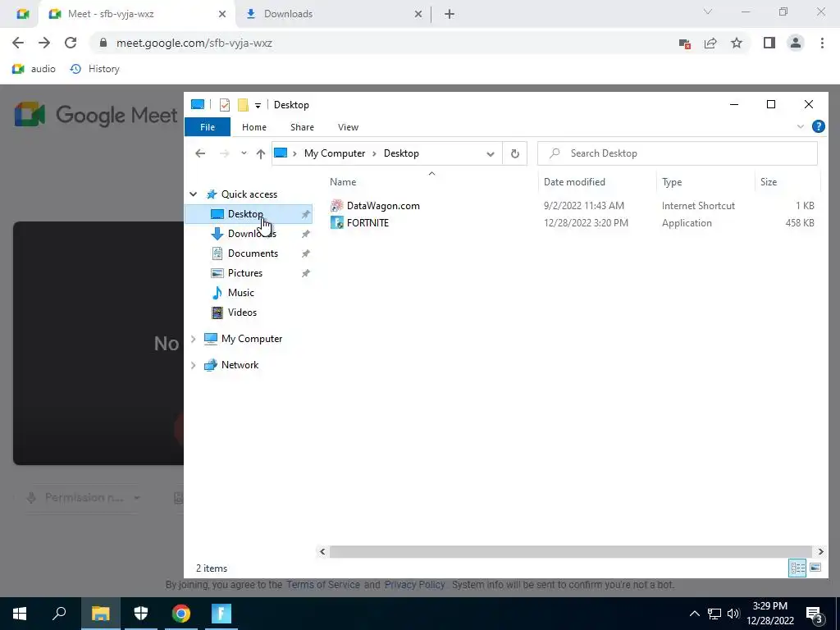Expand the Network tree node
The image size is (840, 630).
[194, 365]
